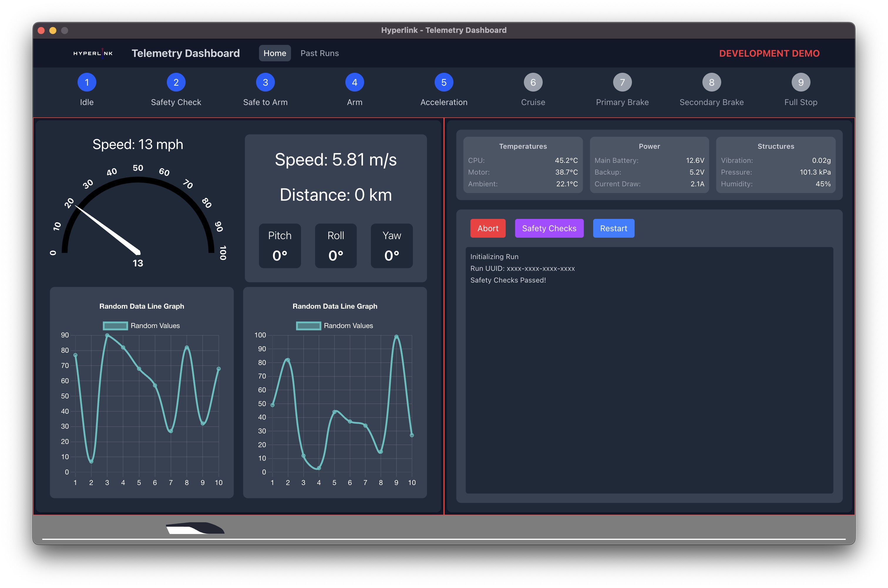The image size is (888, 588).
Task: Click the DEVELOPMENT DEMO label
Action: [x=769, y=53]
